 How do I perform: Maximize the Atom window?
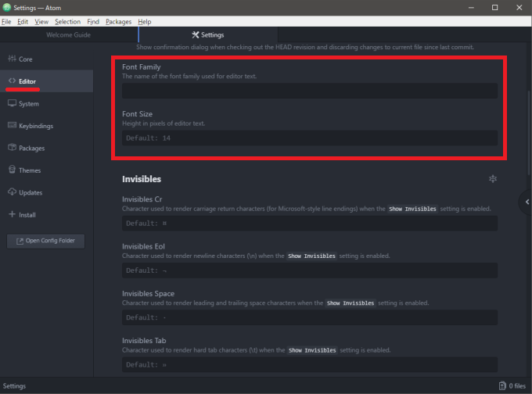[x=494, y=8]
